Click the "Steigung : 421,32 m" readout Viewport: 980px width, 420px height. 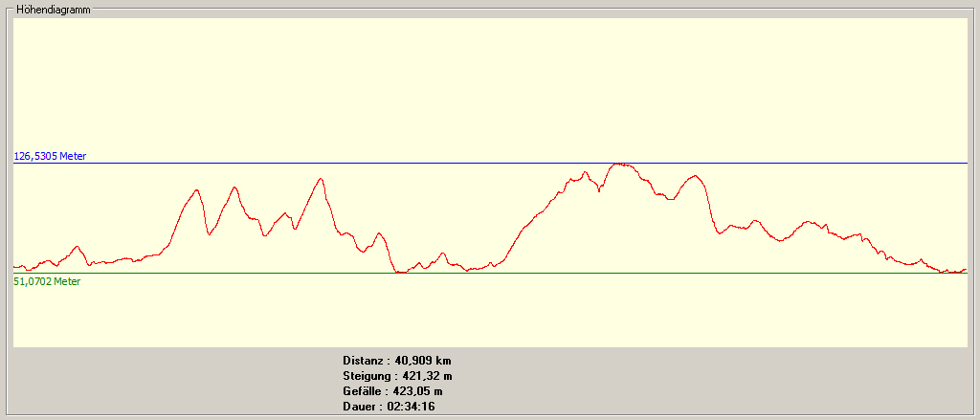coord(396,376)
